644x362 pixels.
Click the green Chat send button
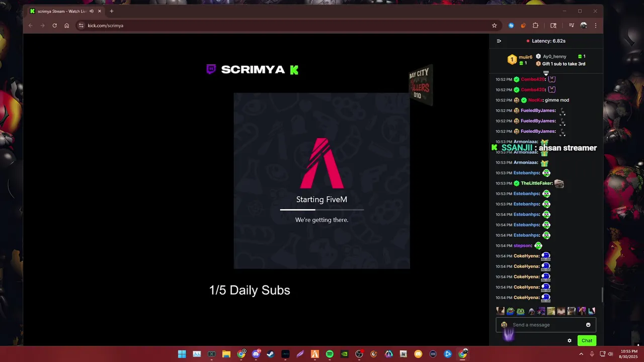click(587, 340)
